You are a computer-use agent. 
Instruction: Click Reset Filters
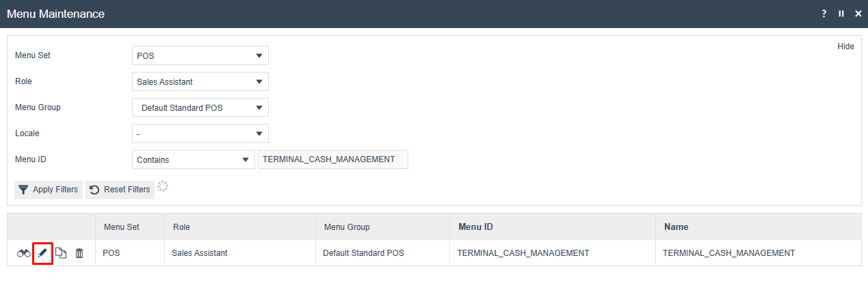click(x=120, y=190)
